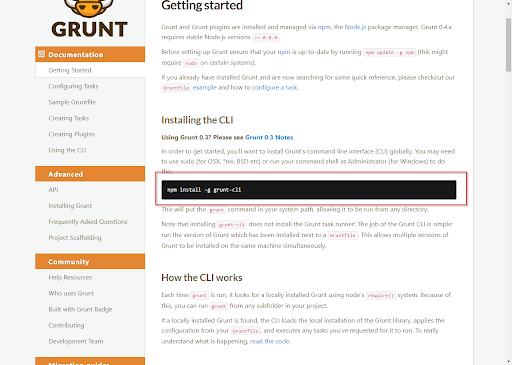Screen dimensions: 512x365
Task: Open the Help Resources page
Action: 70,277
